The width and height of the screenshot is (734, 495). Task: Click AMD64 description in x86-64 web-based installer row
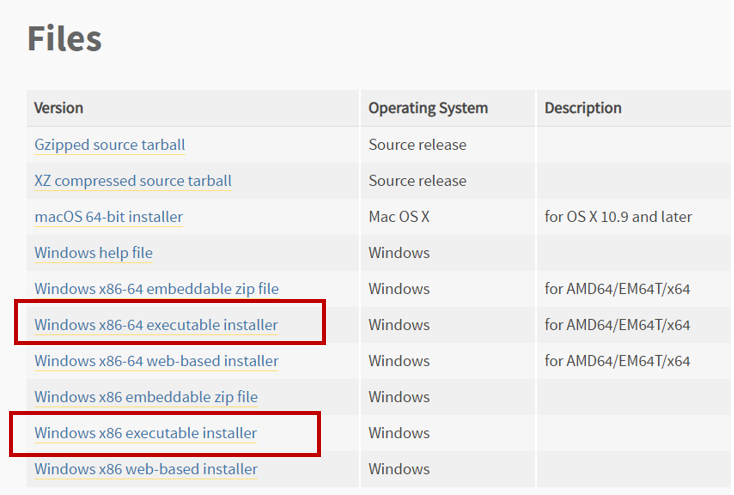coord(617,361)
